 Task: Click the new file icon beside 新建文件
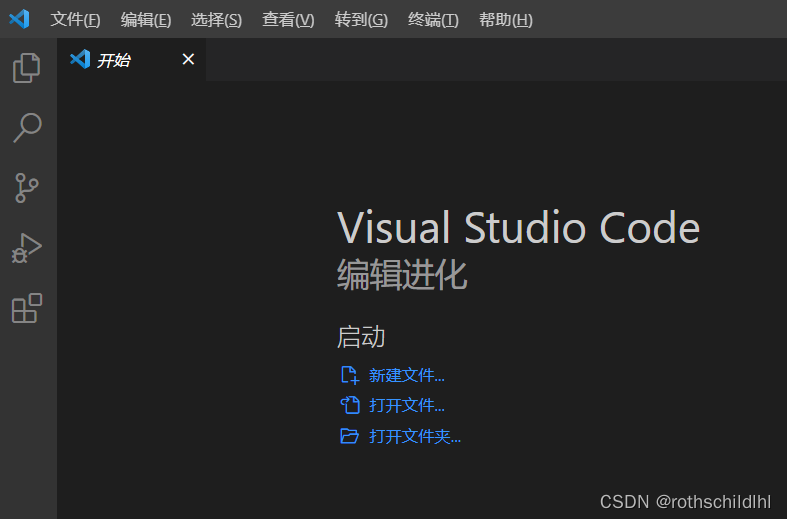click(349, 375)
